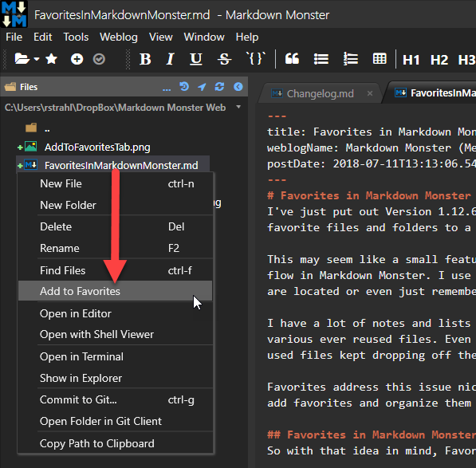Apply Underline formatting
The width and height of the screenshot is (476, 468).
pyautogui.click(x=196, y=59)
